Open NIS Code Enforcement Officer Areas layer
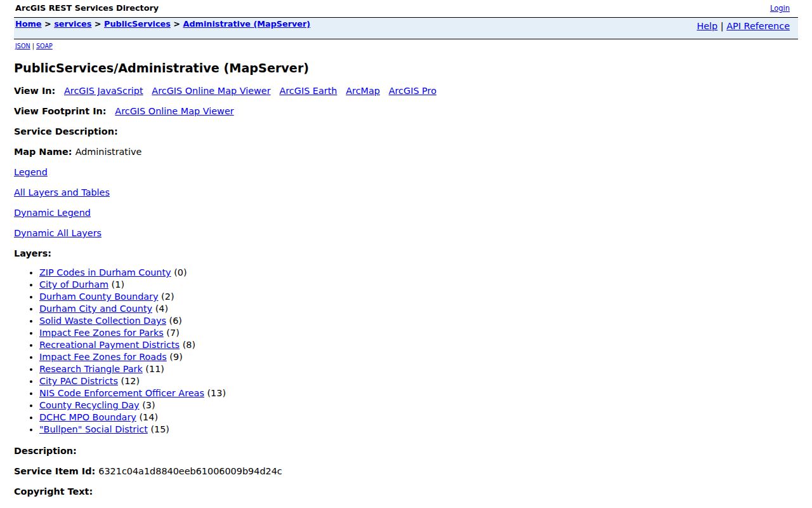The image size is (812, 508). coord(122,393)
